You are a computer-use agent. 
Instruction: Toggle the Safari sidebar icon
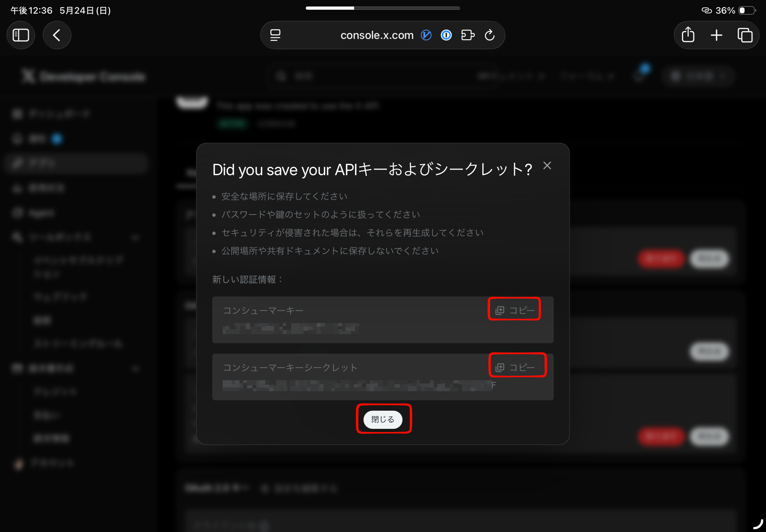pyautogui.click(x=21, y=35)
